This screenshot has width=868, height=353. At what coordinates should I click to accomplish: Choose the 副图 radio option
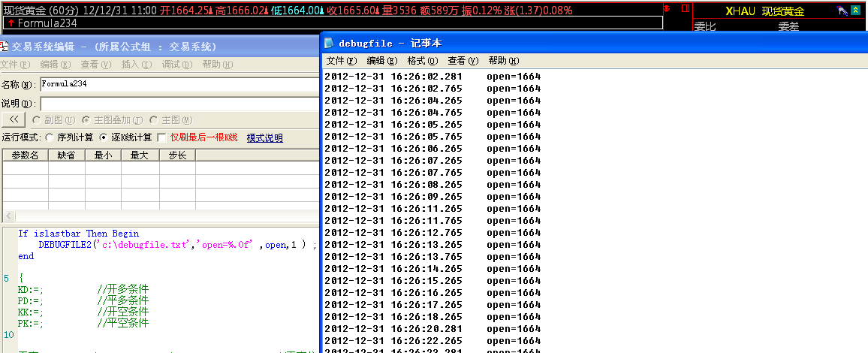click(35, 119)
